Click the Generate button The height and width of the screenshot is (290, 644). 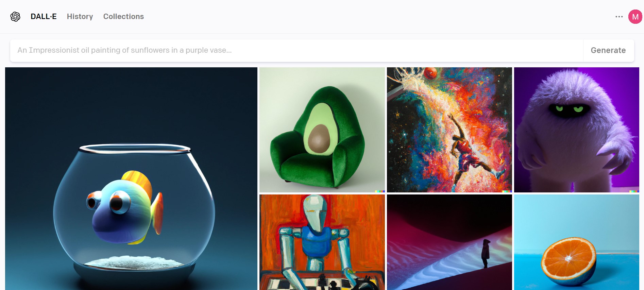click(x=608, y=50)
